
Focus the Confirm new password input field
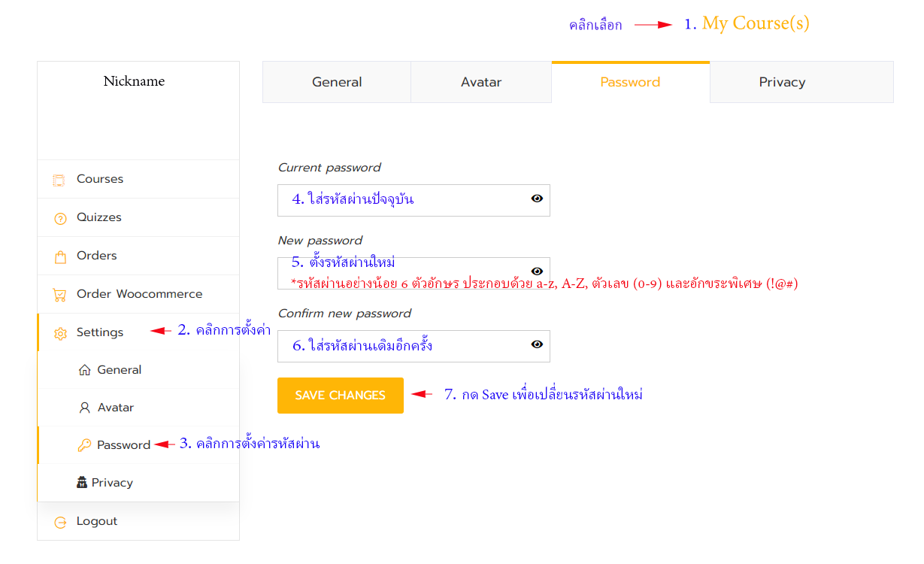pos(414,346)
